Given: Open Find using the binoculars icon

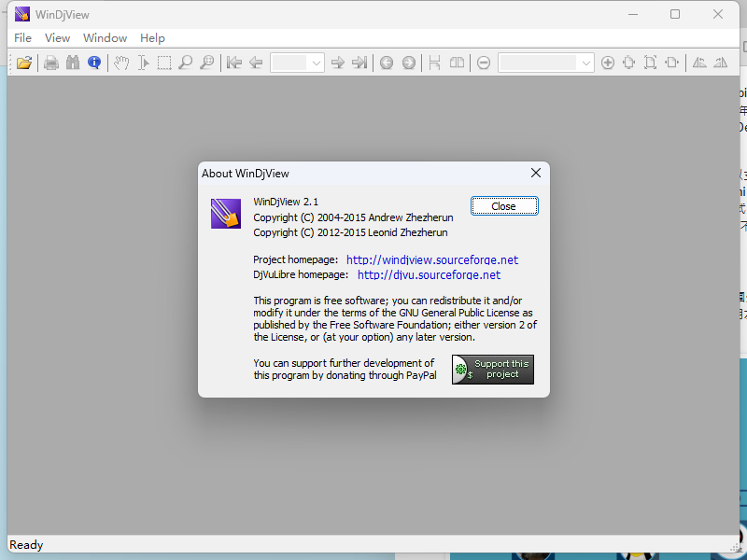Looking at the screenshot, I should [73, 63].
